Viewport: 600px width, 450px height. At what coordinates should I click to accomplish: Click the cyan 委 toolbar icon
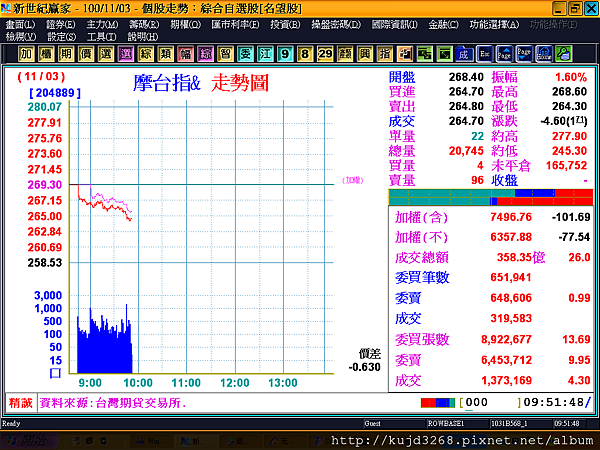click(x=245, y=54)
